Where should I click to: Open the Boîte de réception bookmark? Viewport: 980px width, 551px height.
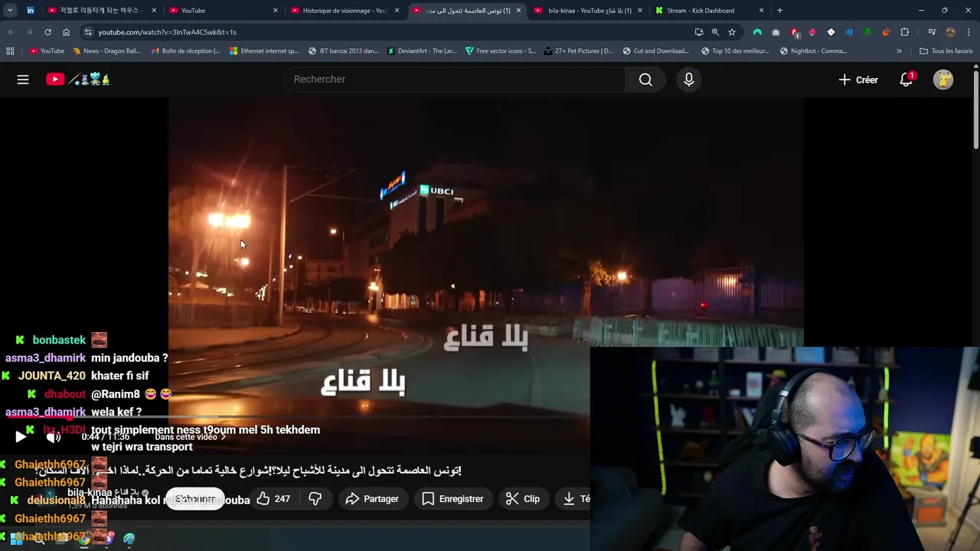click(x=185, y=51)
